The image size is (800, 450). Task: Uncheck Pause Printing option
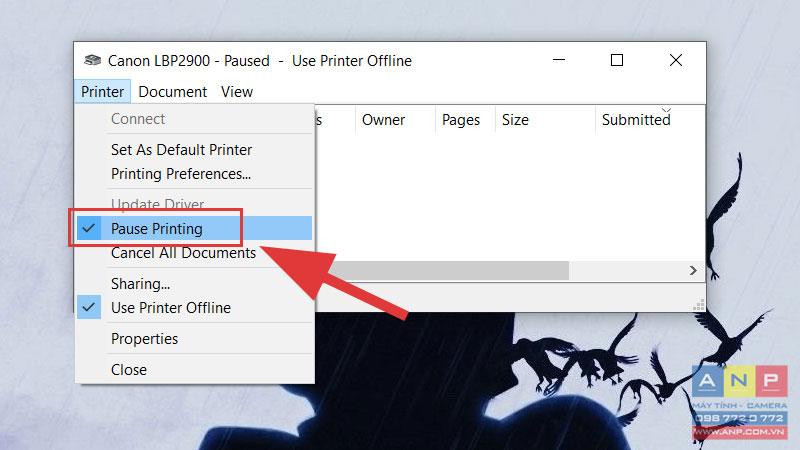coord(194,229)
